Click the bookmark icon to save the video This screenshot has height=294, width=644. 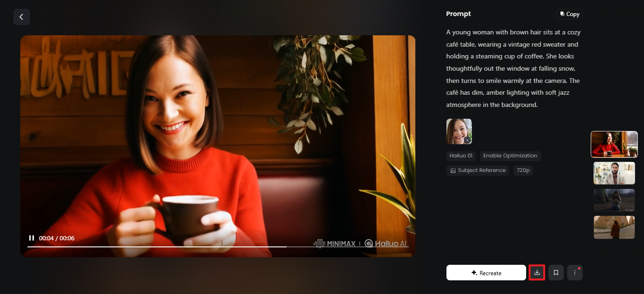point(556,272)
